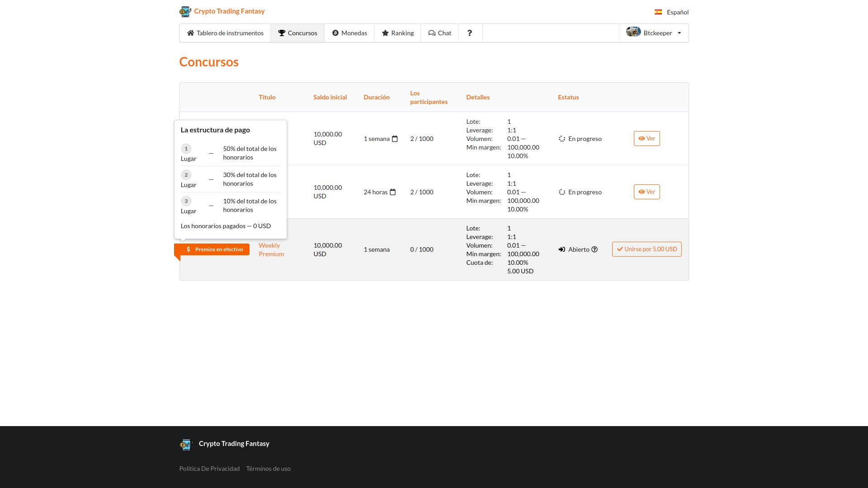Open the Ranking menu item
The width and height of the screenshot is (868, 488).
click(397, 33)
